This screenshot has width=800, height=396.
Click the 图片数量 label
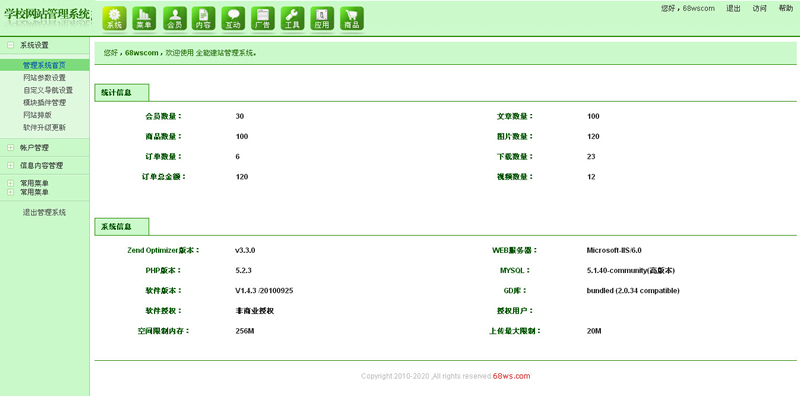(515, 136)
